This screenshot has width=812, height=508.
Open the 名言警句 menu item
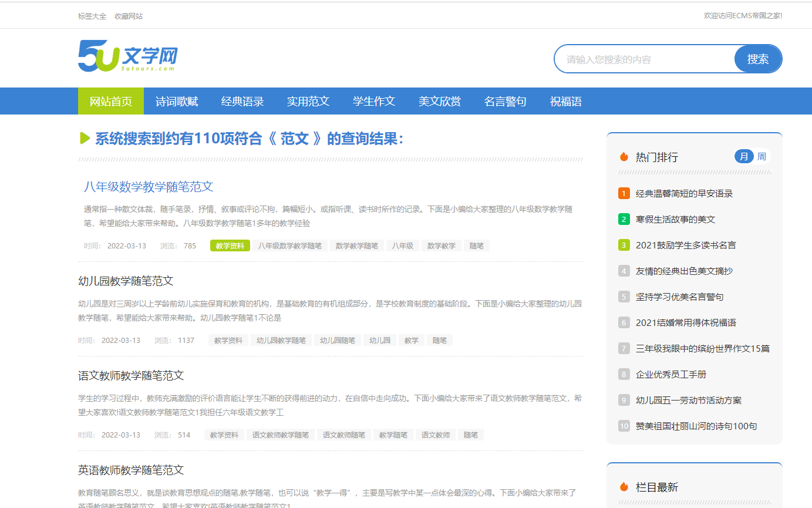[506, 101]
